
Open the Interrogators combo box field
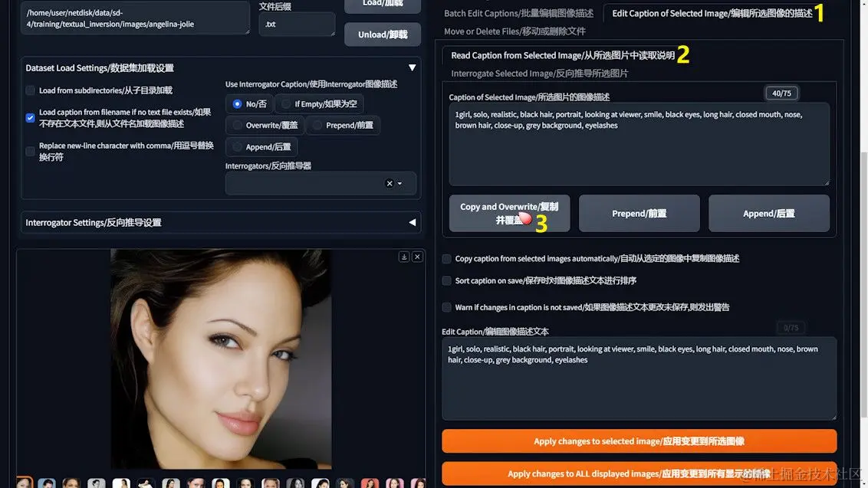click(321, 183)
